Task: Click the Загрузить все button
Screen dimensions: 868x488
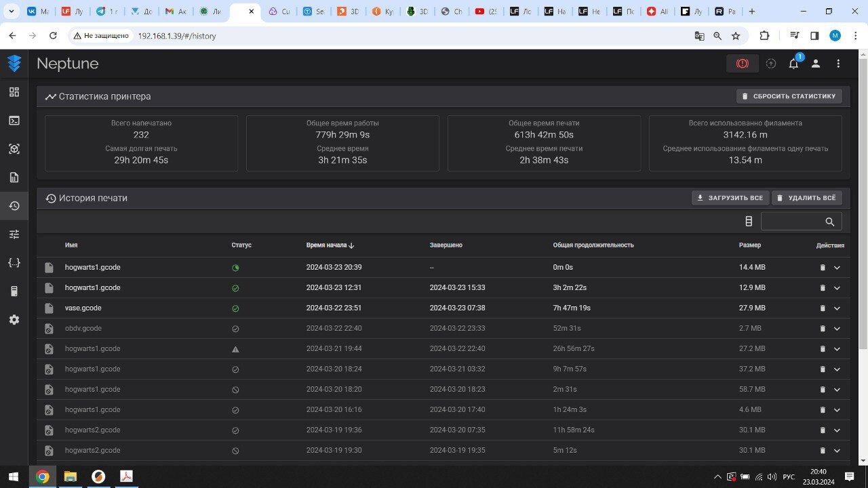Action: pyautogui.click(x=730, y=198)
